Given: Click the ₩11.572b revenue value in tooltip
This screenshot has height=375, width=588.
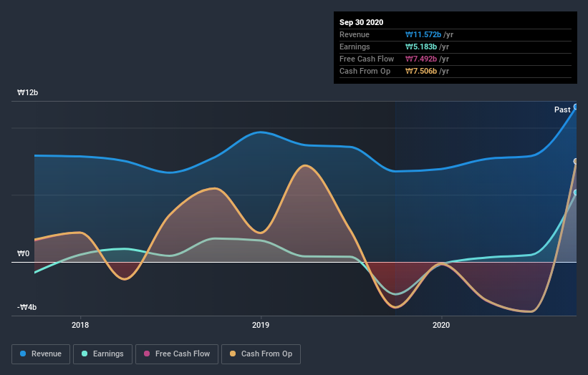Looking at the screenshot, I should click(x=423, y=35).
